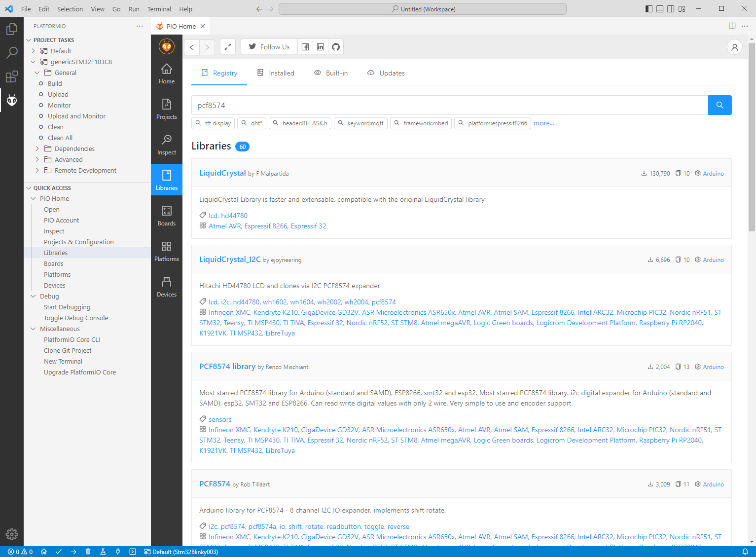Collapse the genericSTM32F103C8 environment
The image size is (756, 557).
point(33,62)
